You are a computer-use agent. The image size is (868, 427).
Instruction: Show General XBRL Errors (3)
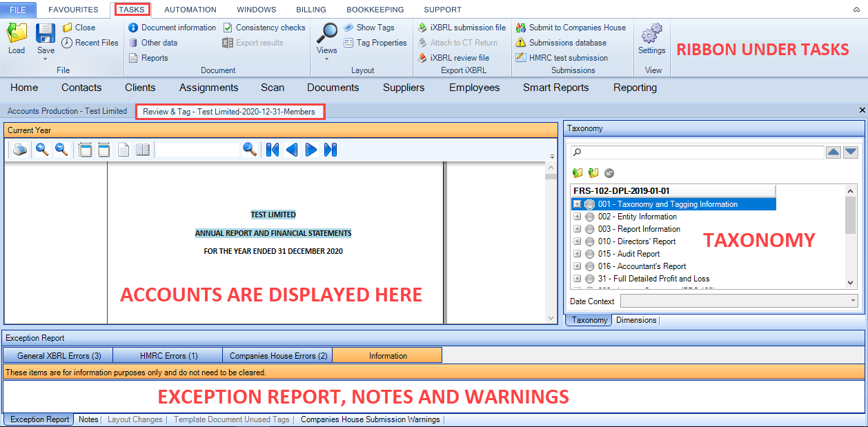pyautogui.click(x=59, y=356)
